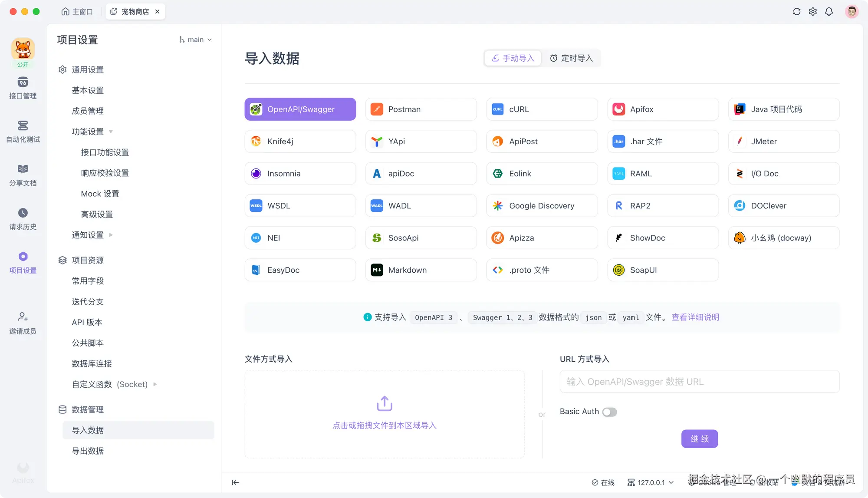Screen dimensions: 868x498
Task: Select RAP2 import format
Action: click(663, 206)
